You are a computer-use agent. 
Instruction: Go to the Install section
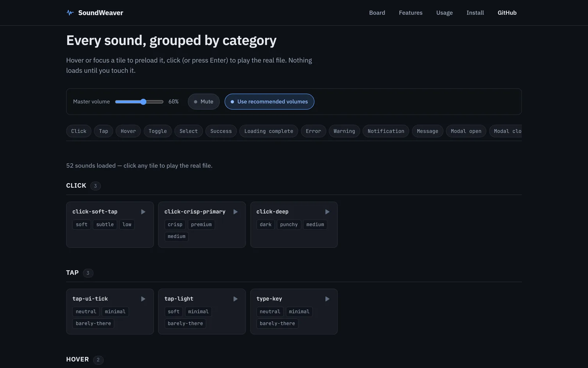(475, 13)
